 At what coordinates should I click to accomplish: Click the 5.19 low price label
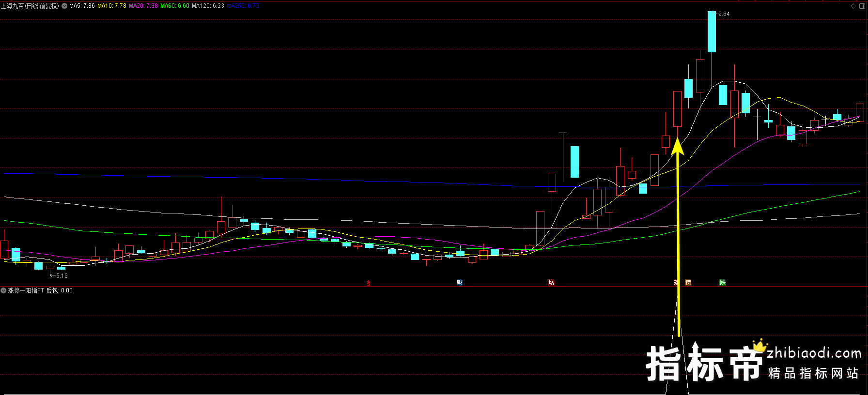pyautogui.click(x=62, y=276)
